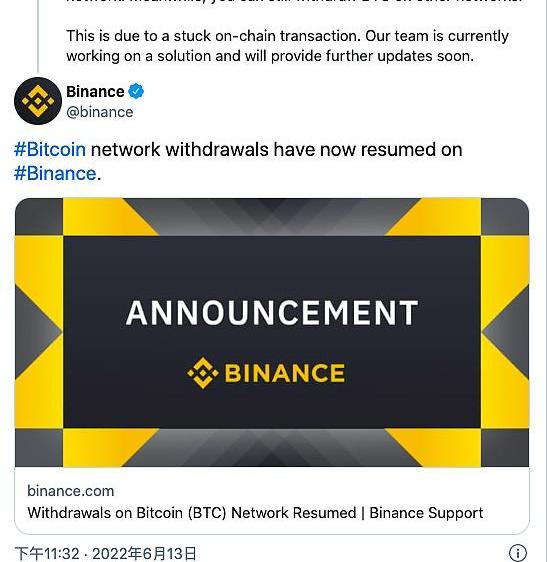Image resolution: width=547 pixels, height=562 pixels.
Task: Open the Announcement card image
Action: [x=272, y=332]
